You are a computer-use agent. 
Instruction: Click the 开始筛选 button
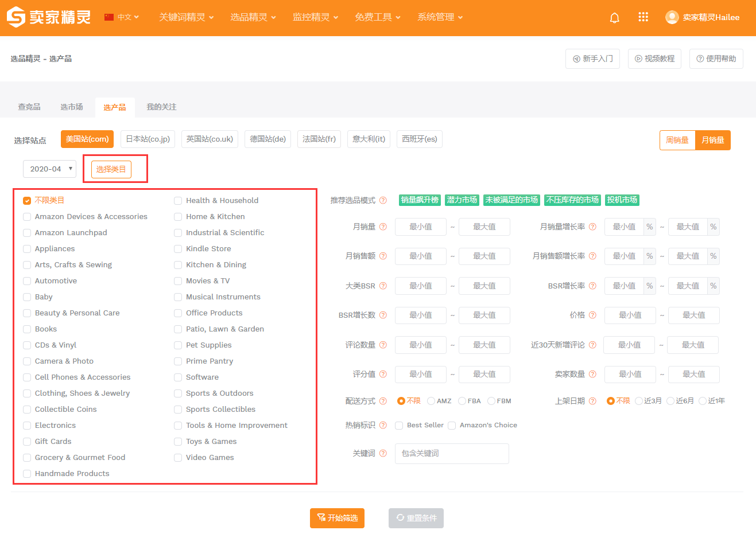(x=337, y=518)
